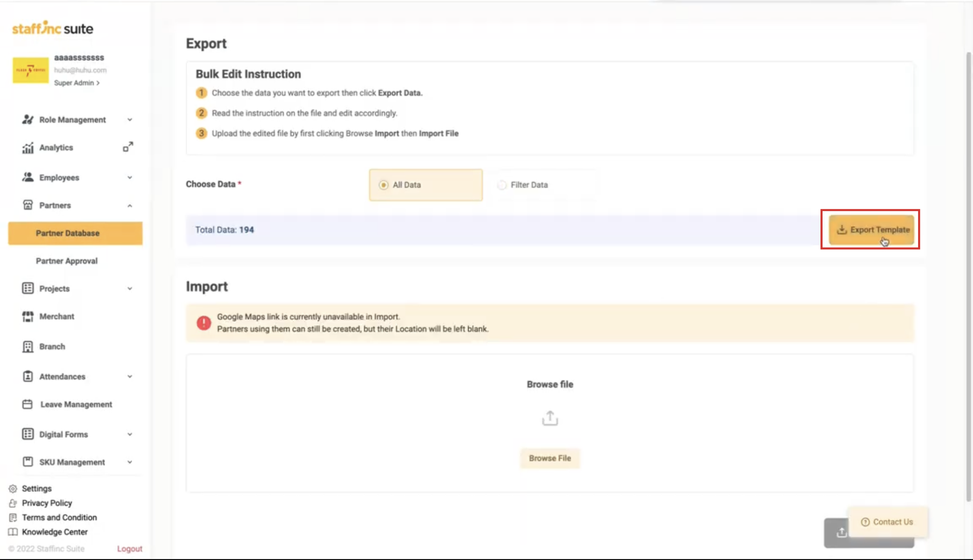The width and height of the screenshot is (973, 560).
Task: Expand the SKU Management menu chevron
Action: coord(130,462)
